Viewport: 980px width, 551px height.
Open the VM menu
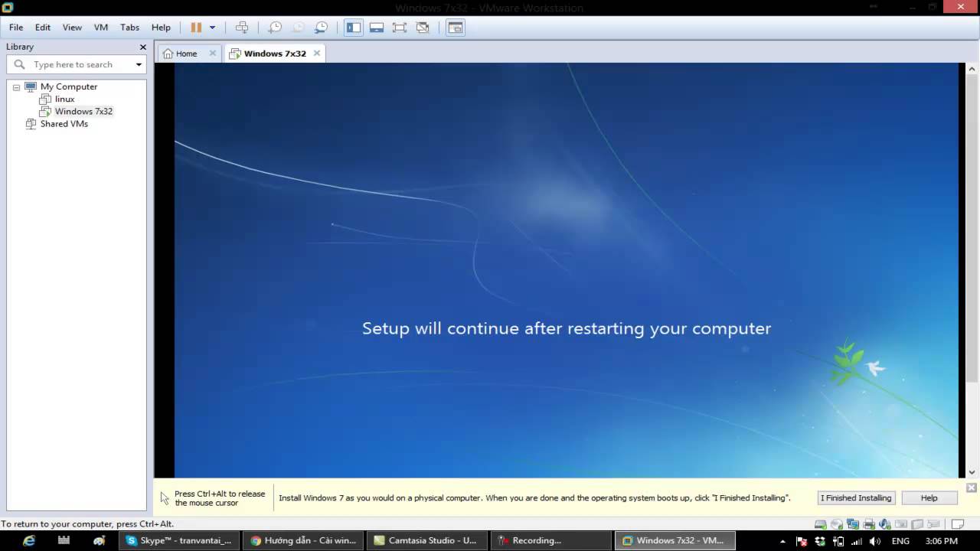pos(101,28)
